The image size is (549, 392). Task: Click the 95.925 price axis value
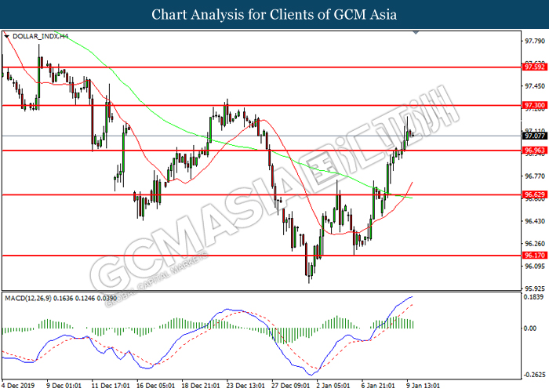(535, 289)
